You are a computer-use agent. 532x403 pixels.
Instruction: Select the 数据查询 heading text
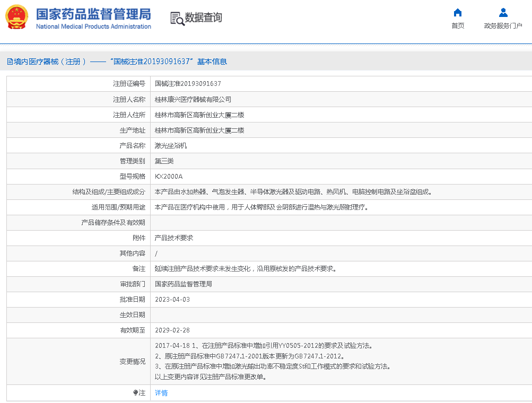click(x=203, y=17)
